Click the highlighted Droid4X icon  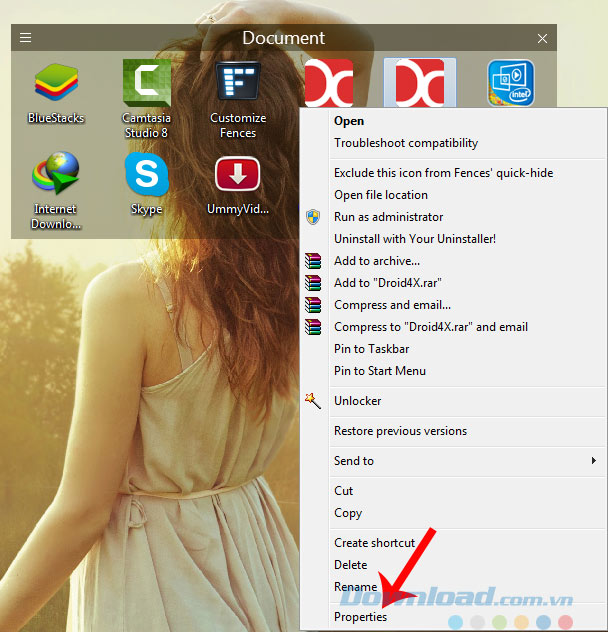coord(420,83)
